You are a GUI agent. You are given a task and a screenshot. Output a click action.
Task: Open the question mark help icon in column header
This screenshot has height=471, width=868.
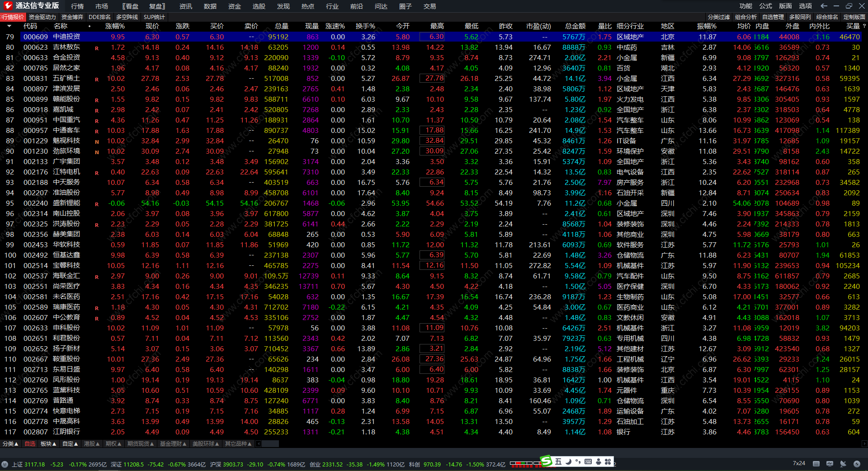pos(864,26)
